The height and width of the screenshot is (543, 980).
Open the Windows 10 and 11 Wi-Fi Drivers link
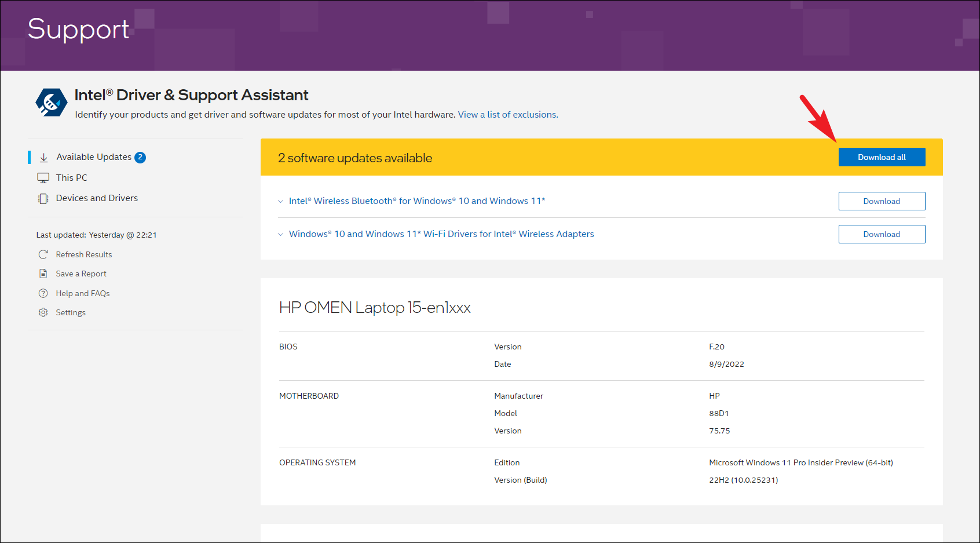click(x=441, y=234)
